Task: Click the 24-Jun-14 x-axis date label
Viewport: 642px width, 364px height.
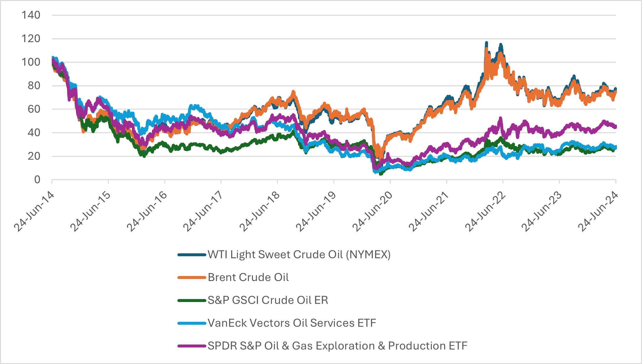Action: tap(34, 211)
